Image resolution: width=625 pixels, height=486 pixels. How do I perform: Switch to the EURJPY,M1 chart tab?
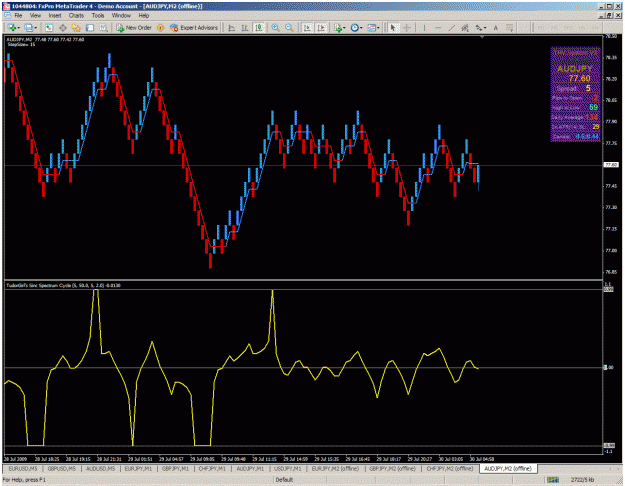[138, 468]
